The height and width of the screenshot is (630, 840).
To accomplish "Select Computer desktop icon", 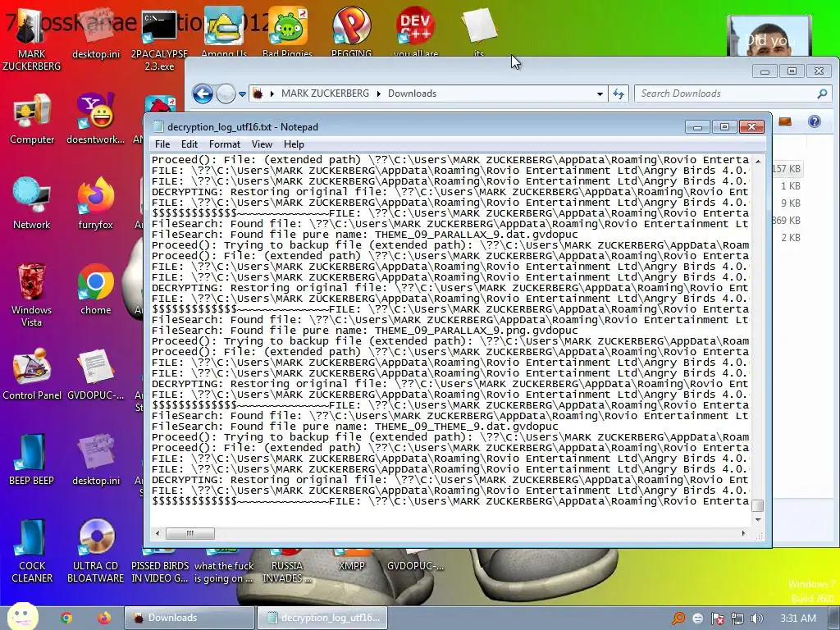I will click(32, 118).
